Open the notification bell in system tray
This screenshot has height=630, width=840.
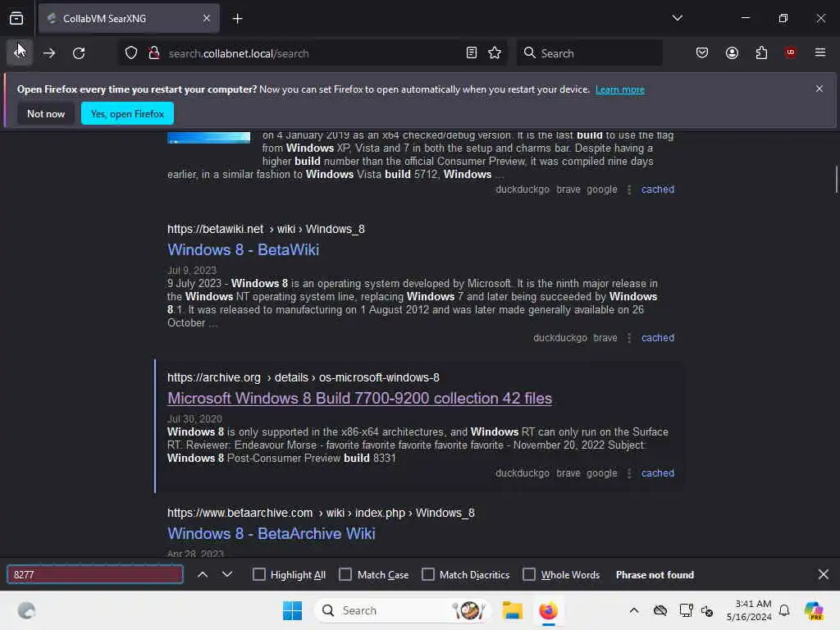coord(783,610)
